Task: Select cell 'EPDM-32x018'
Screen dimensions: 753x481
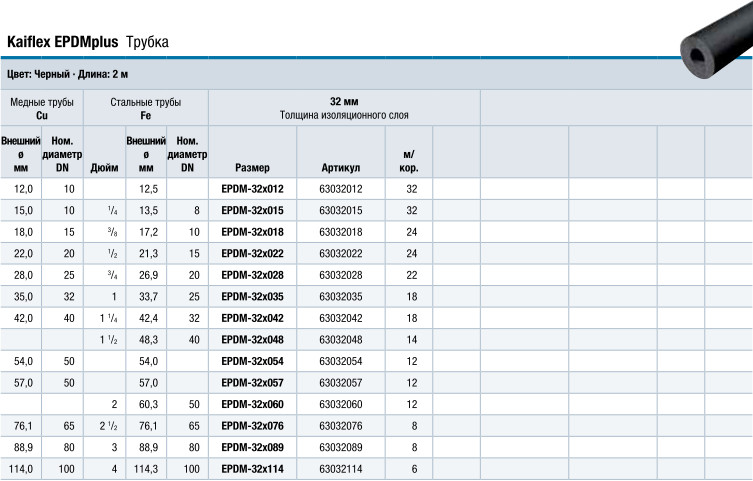Action: pyautogui.click(x=252, y=232)
